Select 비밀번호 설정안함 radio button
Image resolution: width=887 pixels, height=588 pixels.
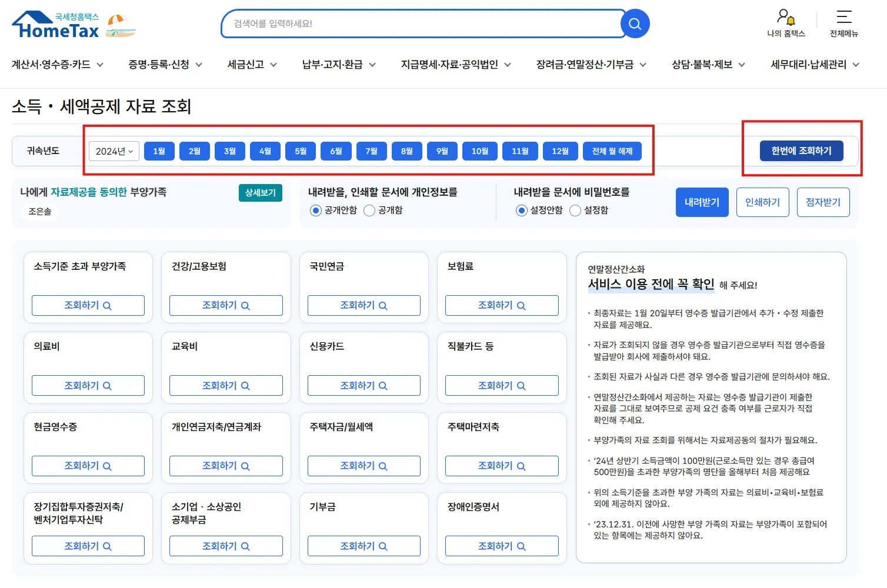[522, 211]
